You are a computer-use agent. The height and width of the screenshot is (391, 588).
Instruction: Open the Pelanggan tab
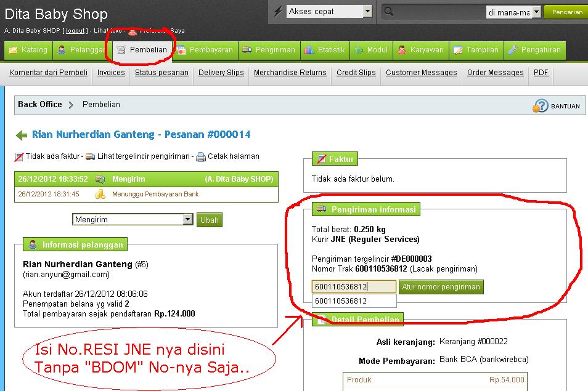(83, 50)
